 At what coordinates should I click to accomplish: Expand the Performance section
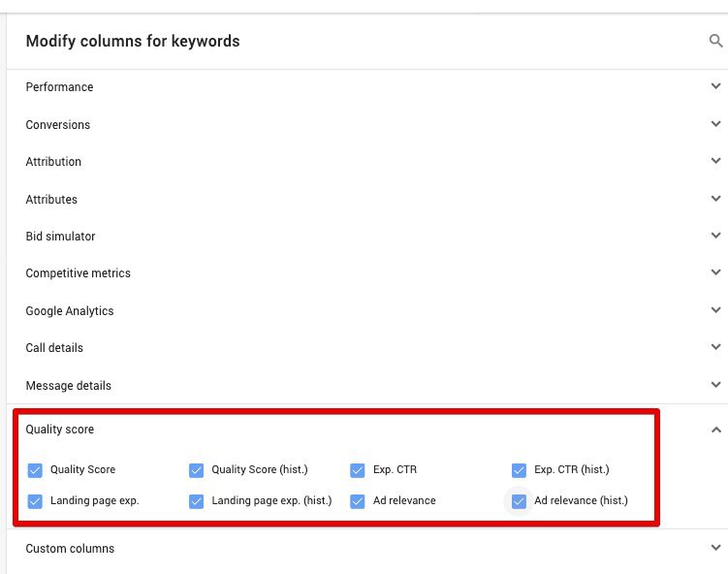pos(715,86)
